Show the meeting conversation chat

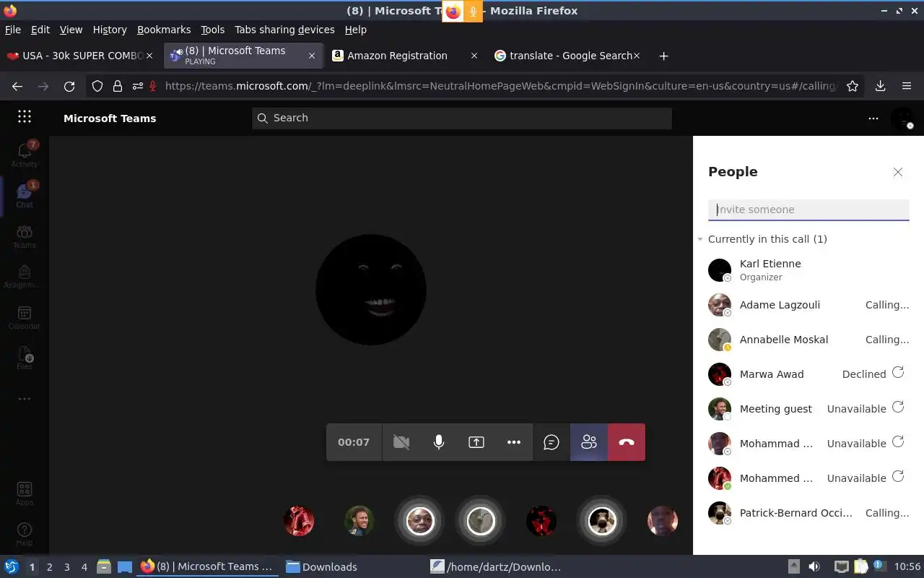point(552,442)
